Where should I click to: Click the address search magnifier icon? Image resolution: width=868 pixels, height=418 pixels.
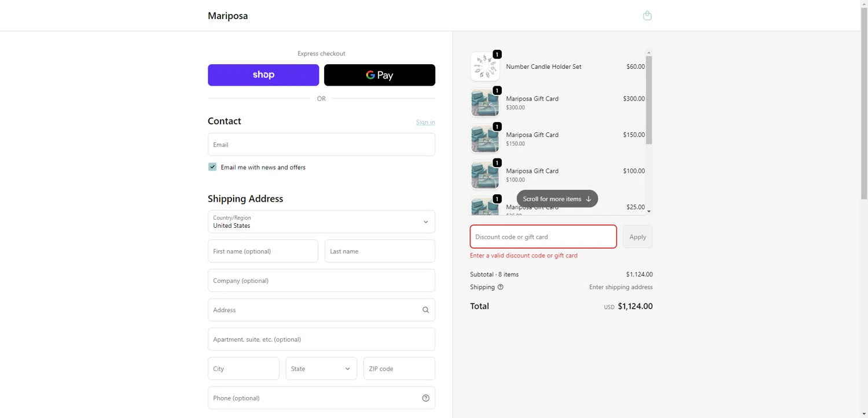(425, 310)
